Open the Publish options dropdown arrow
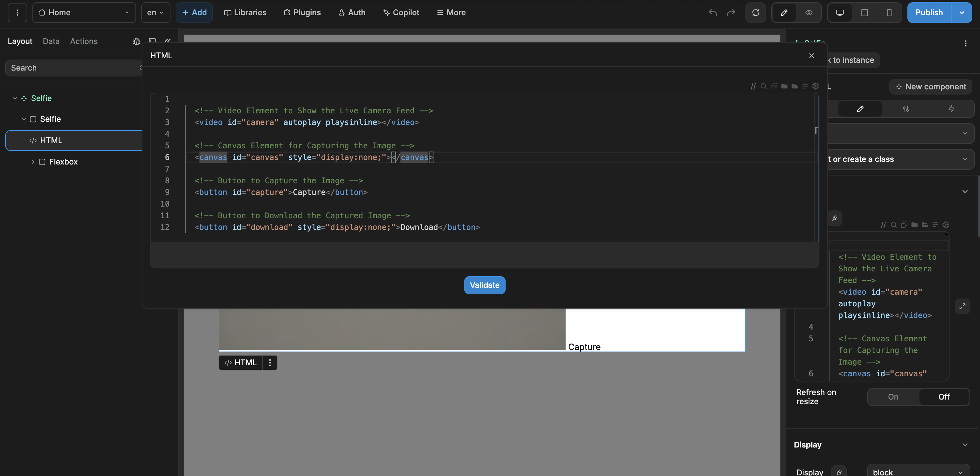This screenshot has height=476, width=980. (962, 13)
